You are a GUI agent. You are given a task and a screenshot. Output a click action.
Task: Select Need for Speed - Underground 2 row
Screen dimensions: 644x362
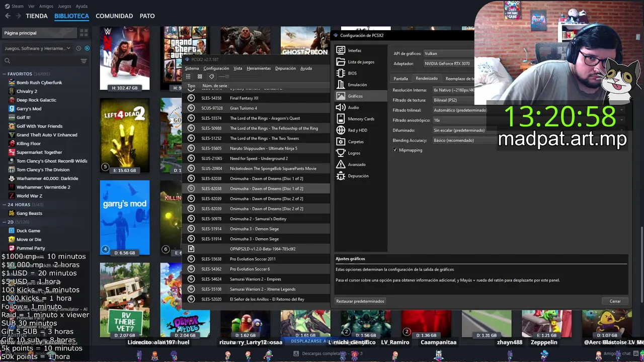click(x=256, y=158)
